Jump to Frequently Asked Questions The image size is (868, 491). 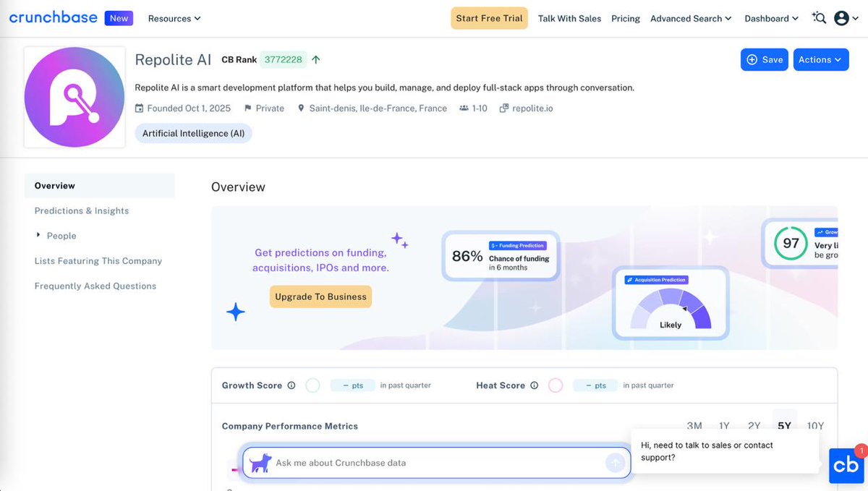pyautogui.click(x=95, y=286)
